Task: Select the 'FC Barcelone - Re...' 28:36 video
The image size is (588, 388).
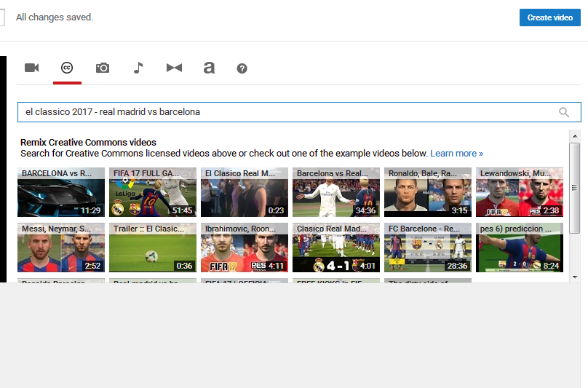Action: (x=428, y=248)
